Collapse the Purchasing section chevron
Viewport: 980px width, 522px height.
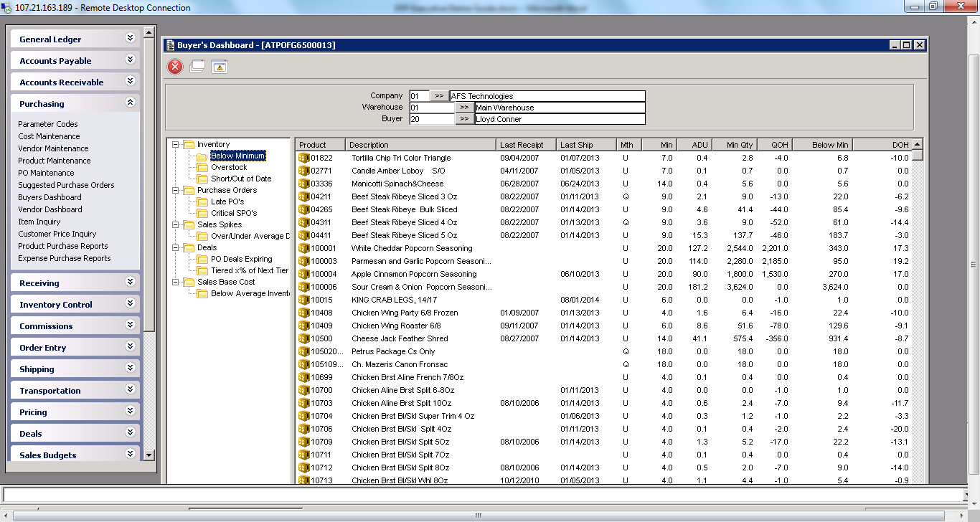tap(130, 103)
